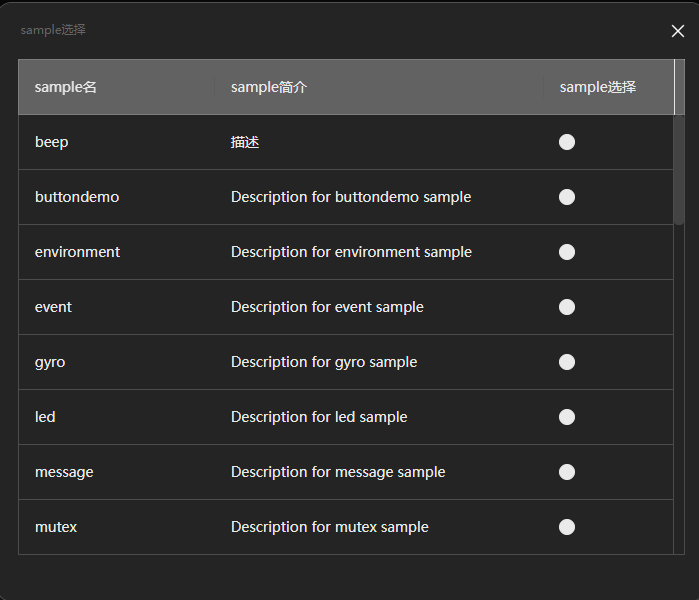Click Description for event sample text
This screenshot has height=600, width=699.
tap(327, 307)
